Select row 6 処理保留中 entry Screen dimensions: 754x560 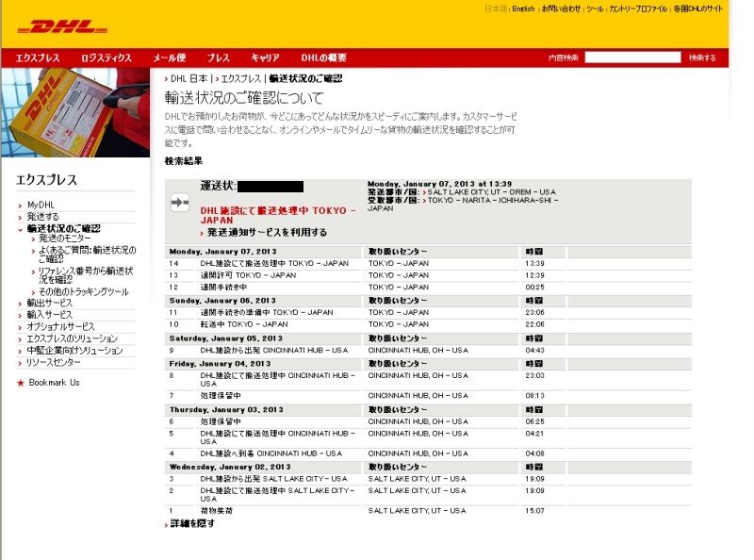click(428, 421)
